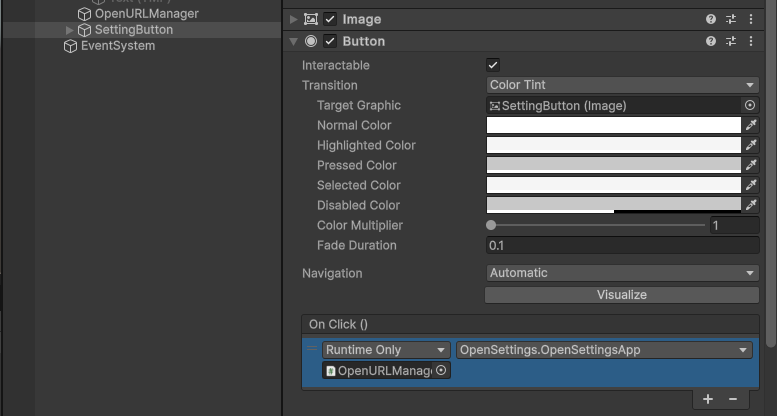
Task: Open help for the Button component
Action: pyautogui.click(x=711, y=41)
